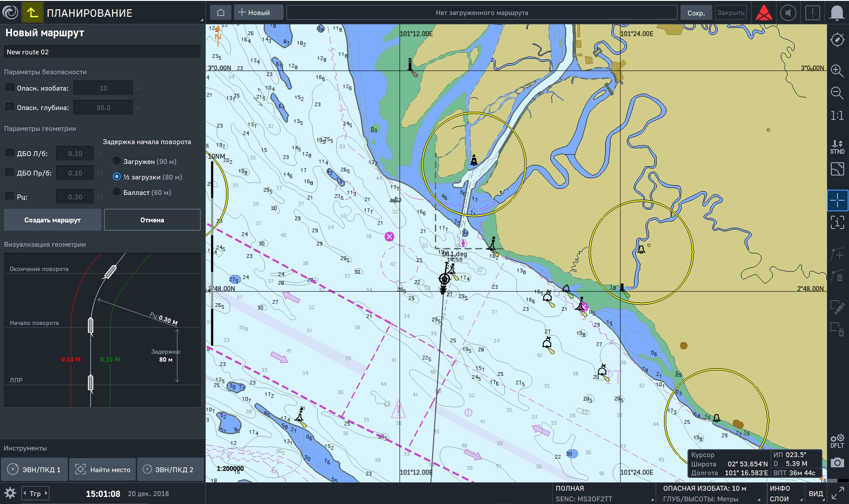Take a chart screenshot with camera icon
849x504 pixels.
coord(837,462)
